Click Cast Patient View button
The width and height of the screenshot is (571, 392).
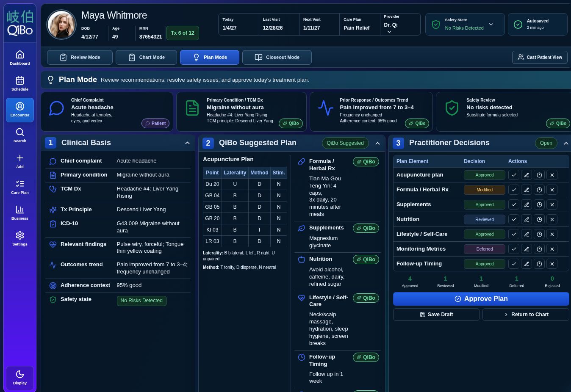coord(540,57)
